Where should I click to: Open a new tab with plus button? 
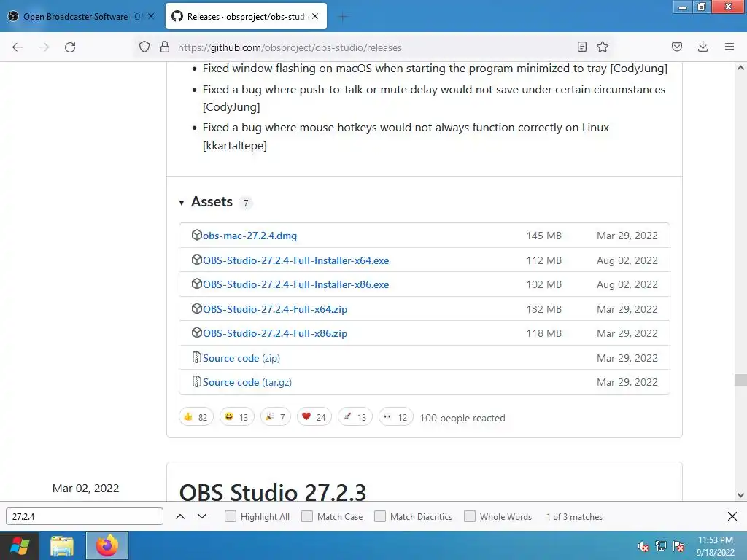coord(343,17)
